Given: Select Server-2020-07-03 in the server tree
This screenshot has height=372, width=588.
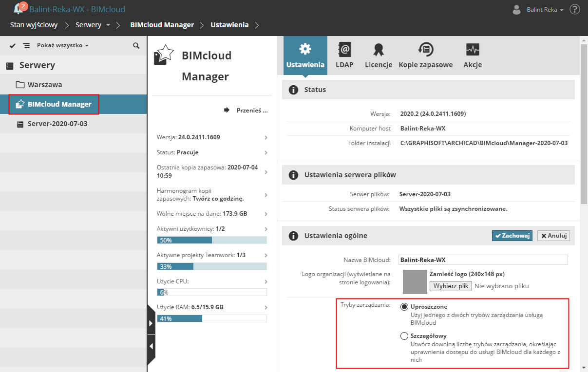Looking at the screenshot, I should point(73,124).
